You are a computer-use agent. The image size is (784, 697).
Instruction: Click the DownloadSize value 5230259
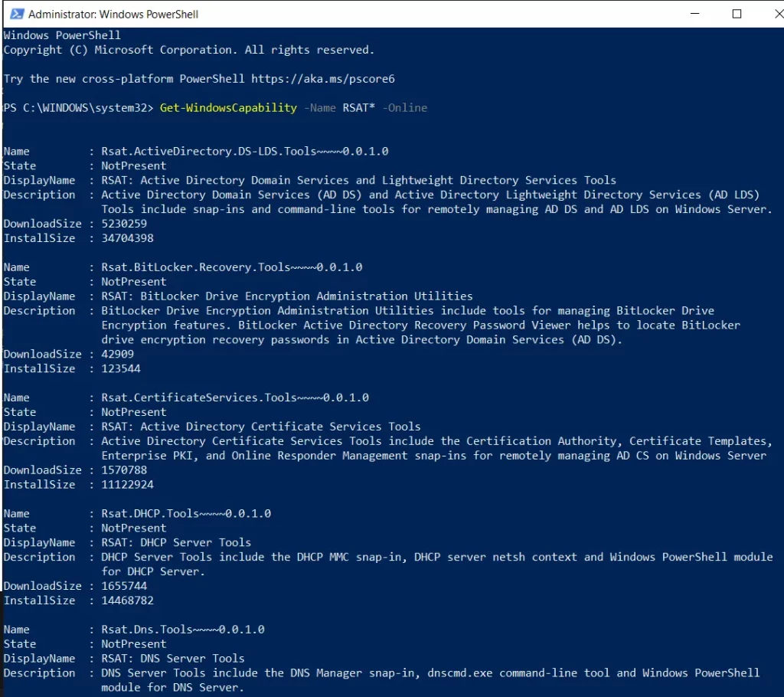tap(124, 224)
